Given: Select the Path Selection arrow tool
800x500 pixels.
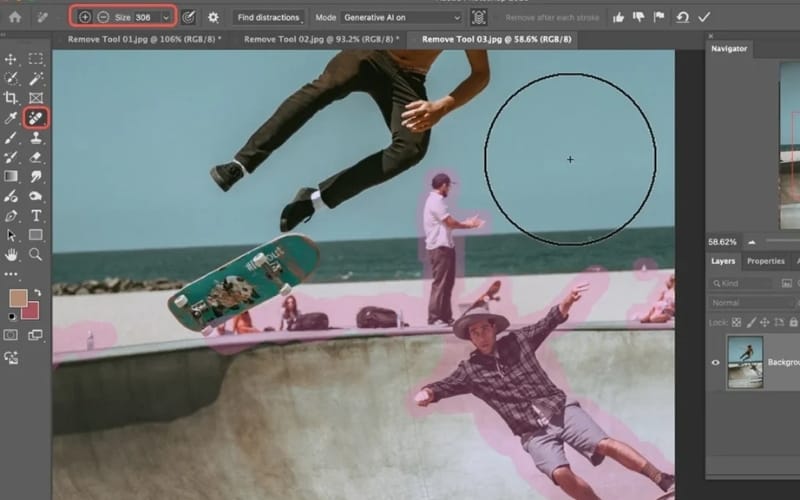Looking at the screenshot, I should point(11,235).
